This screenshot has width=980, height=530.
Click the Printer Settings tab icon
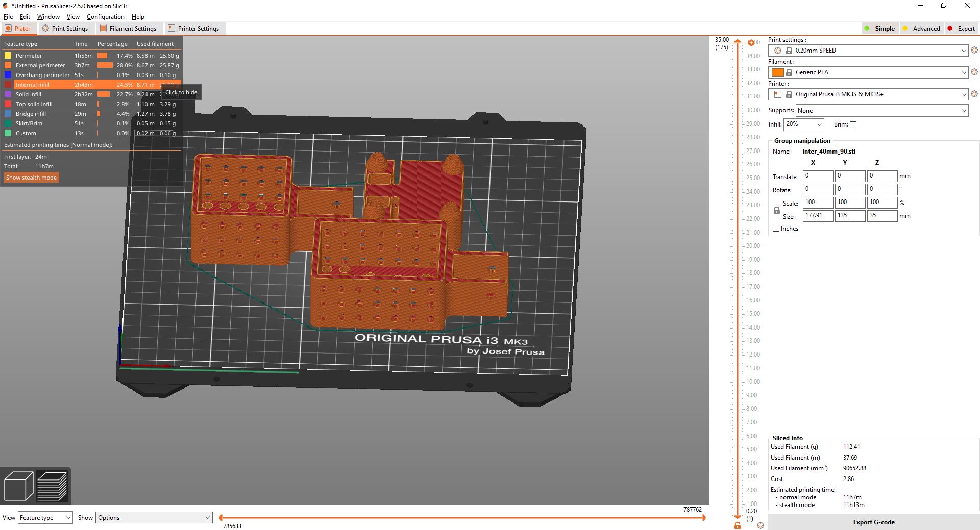click(x=171, y=29)
